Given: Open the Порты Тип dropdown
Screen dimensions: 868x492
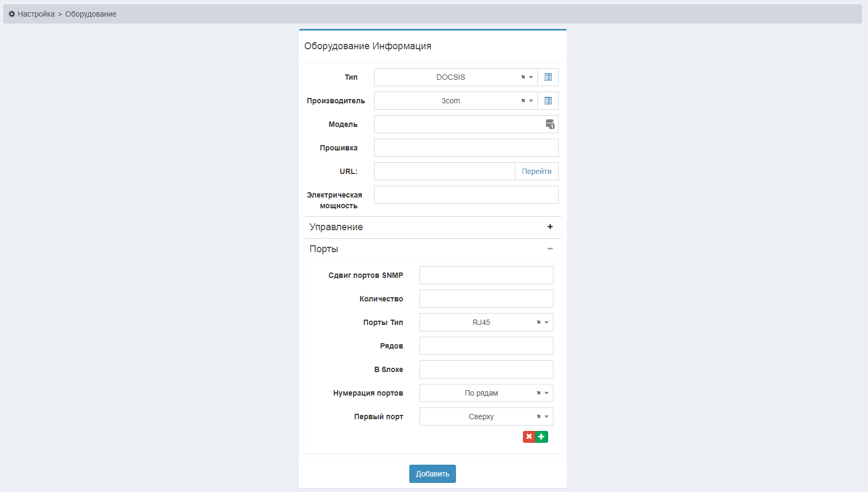Looking at the screenshot, I should tap(481, 322).
